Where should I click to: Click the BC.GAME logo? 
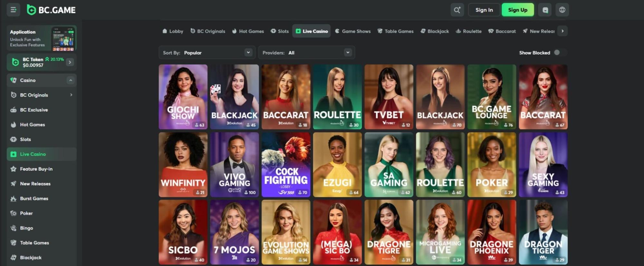coord(51,10)
